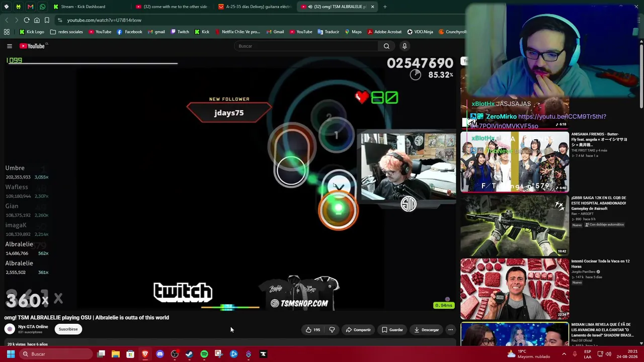Open Discord from the taskbar
644x362 pixels.
point(160,354)
